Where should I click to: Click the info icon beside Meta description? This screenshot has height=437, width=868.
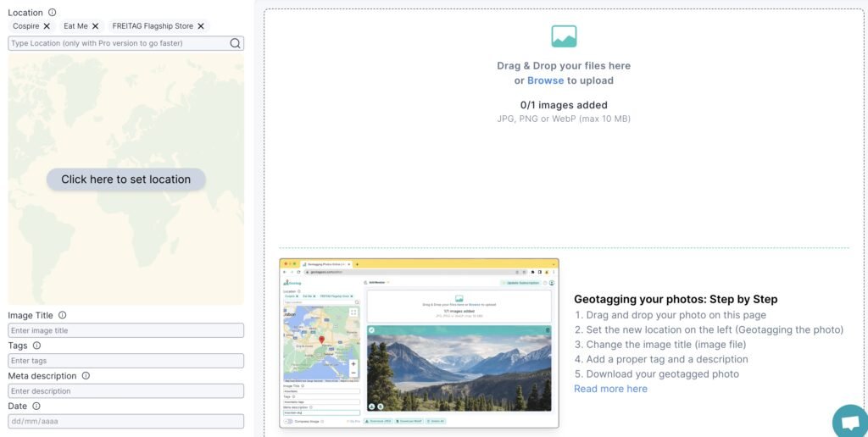pos(86,376)
